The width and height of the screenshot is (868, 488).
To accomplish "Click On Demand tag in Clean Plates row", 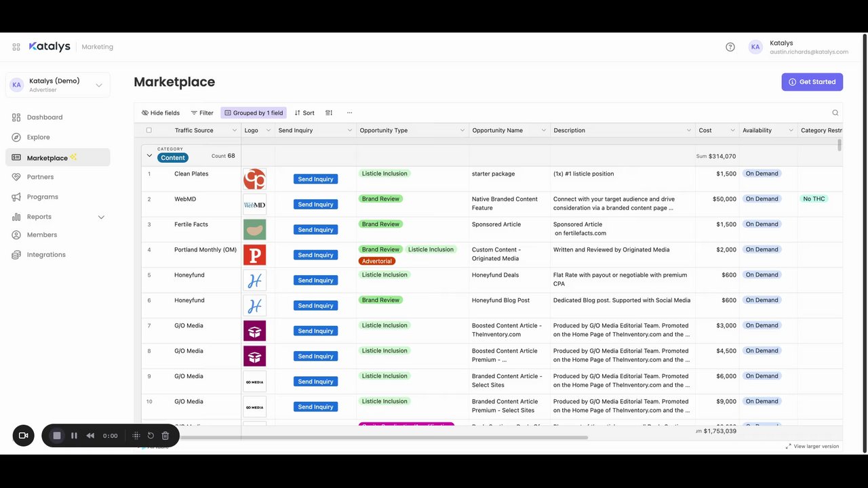I will [762, 174].
